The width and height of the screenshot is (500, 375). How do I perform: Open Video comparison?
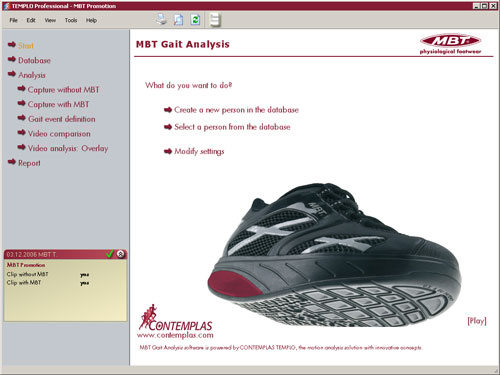pos(59,134)
